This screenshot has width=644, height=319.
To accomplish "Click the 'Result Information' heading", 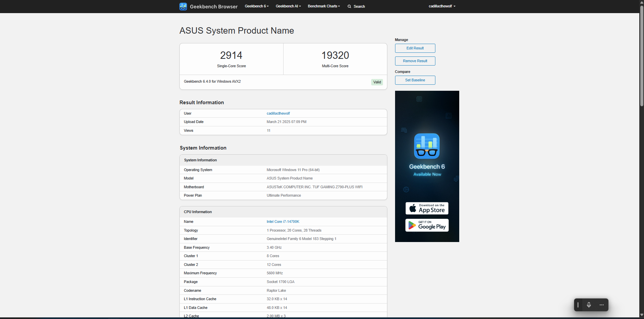I will [x=202, y=103].
